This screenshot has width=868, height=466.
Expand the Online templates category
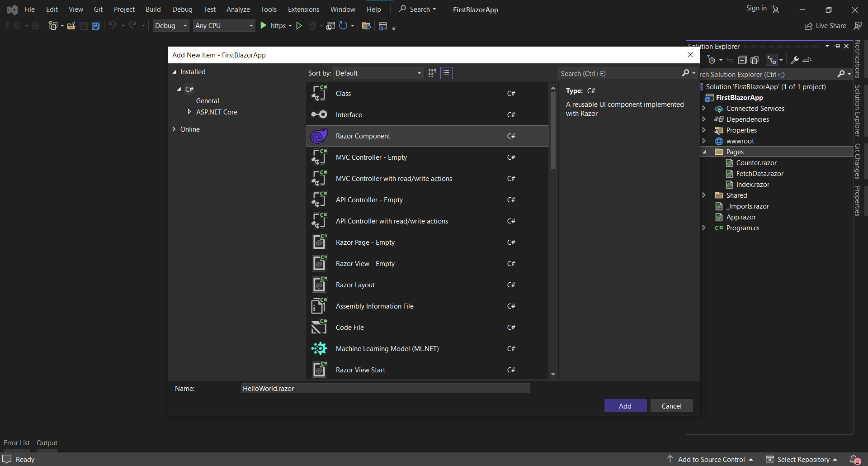coord(175,129)
